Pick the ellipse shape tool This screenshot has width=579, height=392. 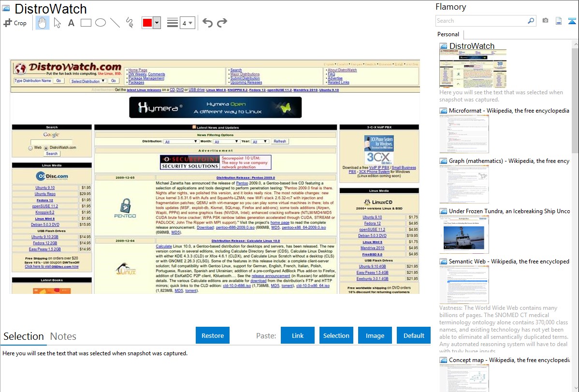coord(101,23)
